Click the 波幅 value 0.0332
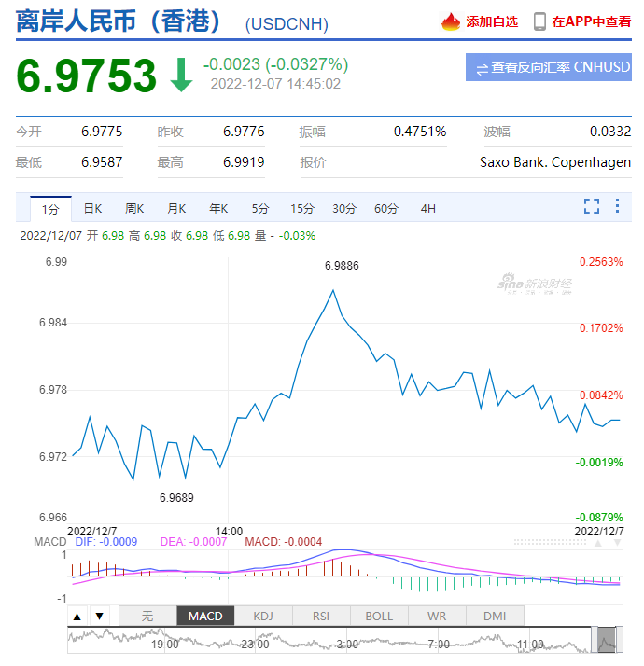Viewport: 644px width, 666px height. coord(610,132)
